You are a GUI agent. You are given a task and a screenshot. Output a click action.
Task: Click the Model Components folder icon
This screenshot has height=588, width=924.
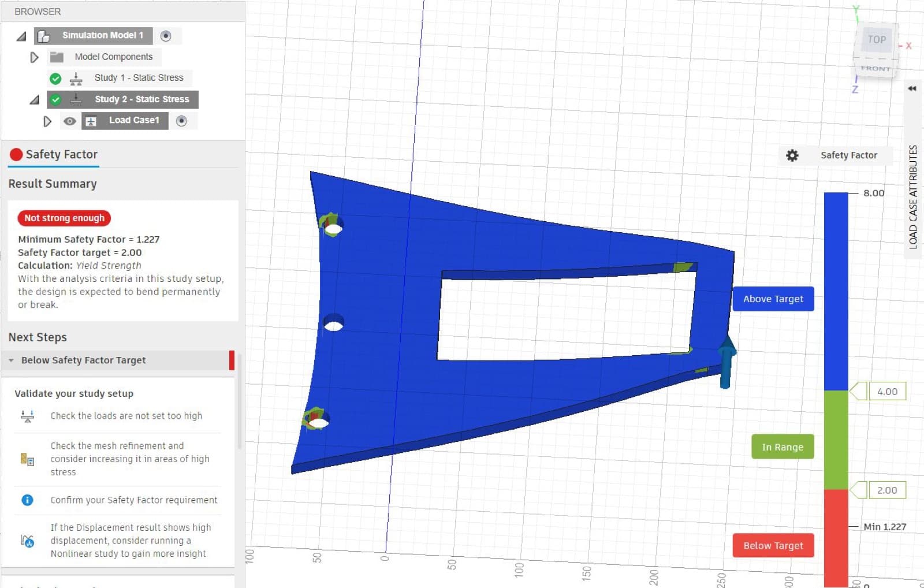[57, 57]
